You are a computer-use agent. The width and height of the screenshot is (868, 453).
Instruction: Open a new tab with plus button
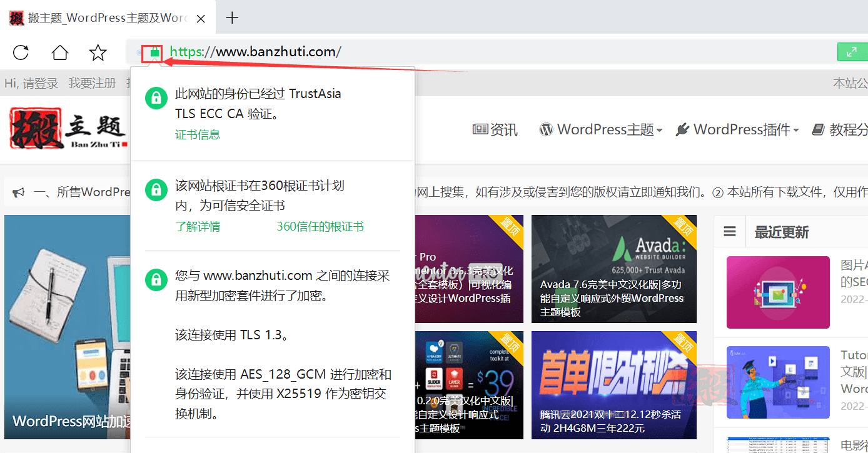tap(232, 17)
